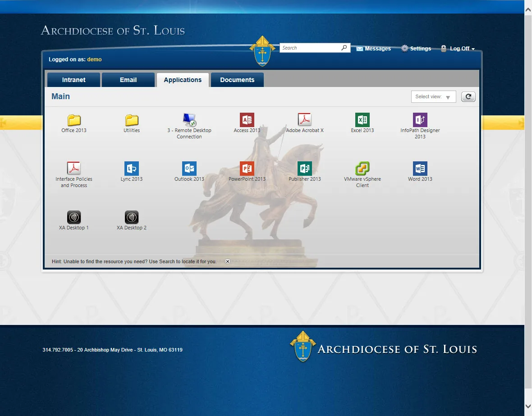Click the footer address and phone text
Image resolution: width=532 pixels, height=416 pixels.
(x=113, y=350)
